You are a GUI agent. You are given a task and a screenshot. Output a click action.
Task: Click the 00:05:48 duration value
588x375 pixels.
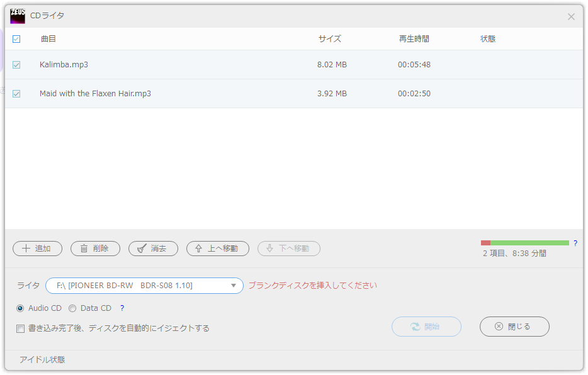[414, 64]
